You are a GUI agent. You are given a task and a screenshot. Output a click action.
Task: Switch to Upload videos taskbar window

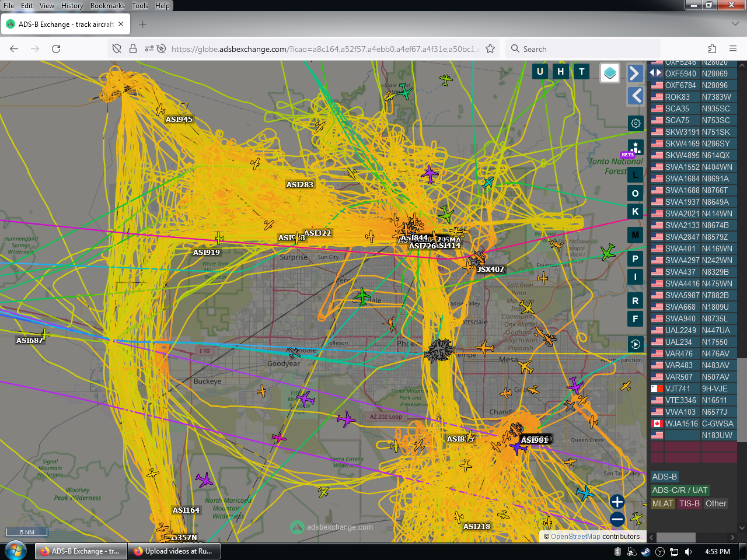173,551
